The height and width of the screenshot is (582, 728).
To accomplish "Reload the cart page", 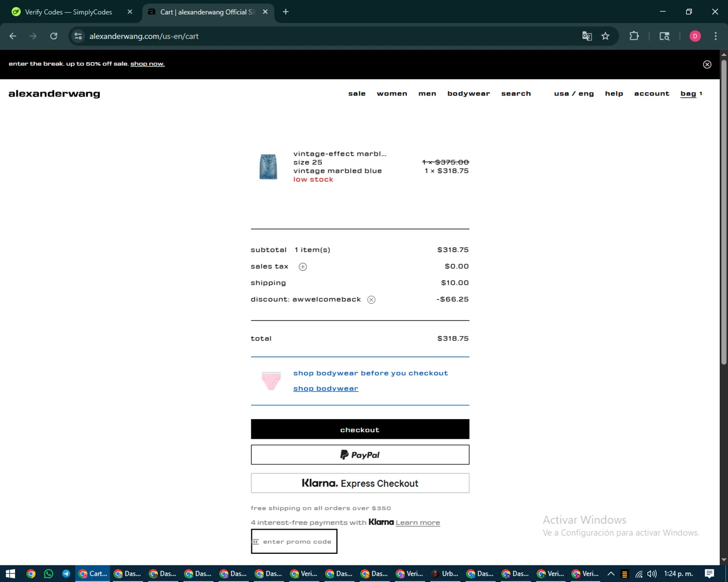I will click(54, 36).
